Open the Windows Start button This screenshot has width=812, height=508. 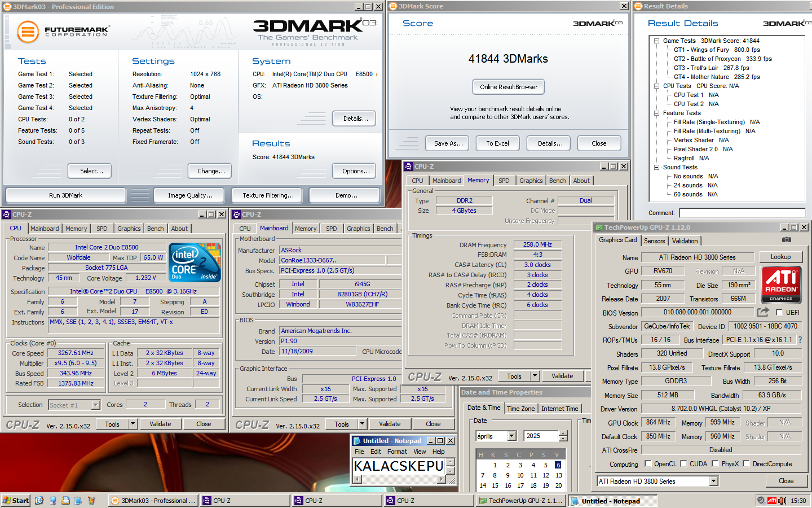click(16, 501)
